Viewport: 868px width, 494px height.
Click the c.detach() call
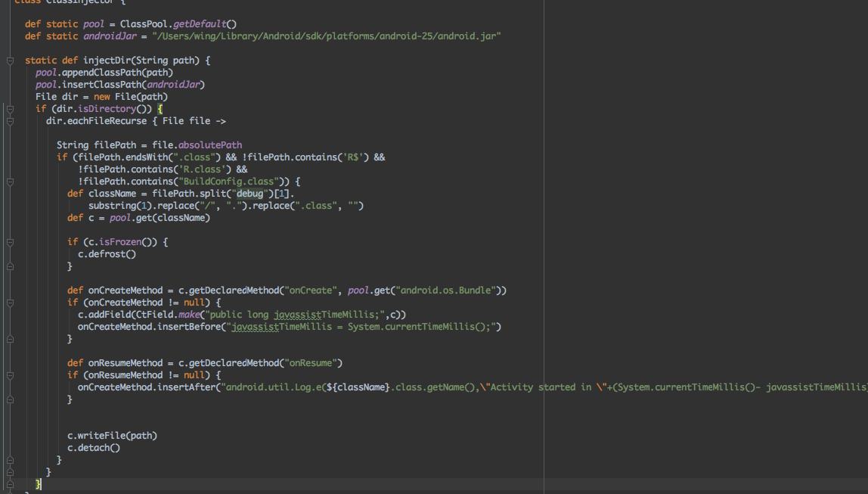coord(94,449)
